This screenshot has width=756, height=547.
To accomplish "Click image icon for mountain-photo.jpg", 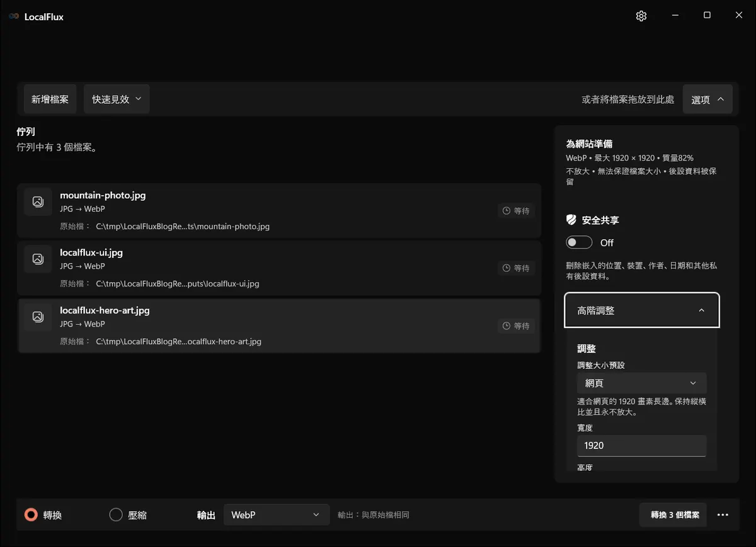I will (38, 201).
